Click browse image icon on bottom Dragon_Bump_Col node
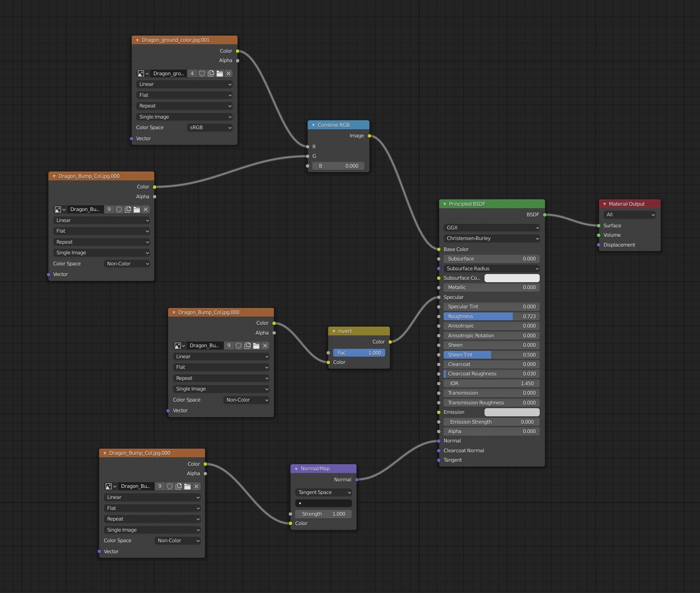700x593 pixels. [x=109, y=486]
